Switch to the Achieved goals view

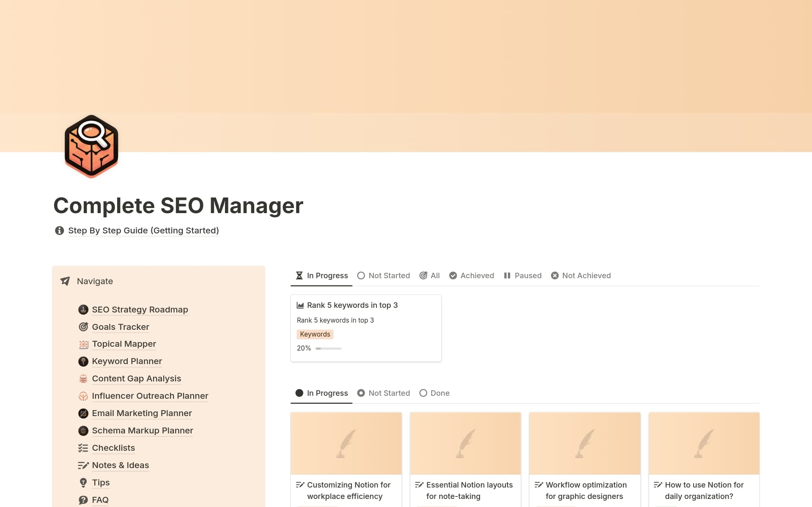tap(471, 275)
